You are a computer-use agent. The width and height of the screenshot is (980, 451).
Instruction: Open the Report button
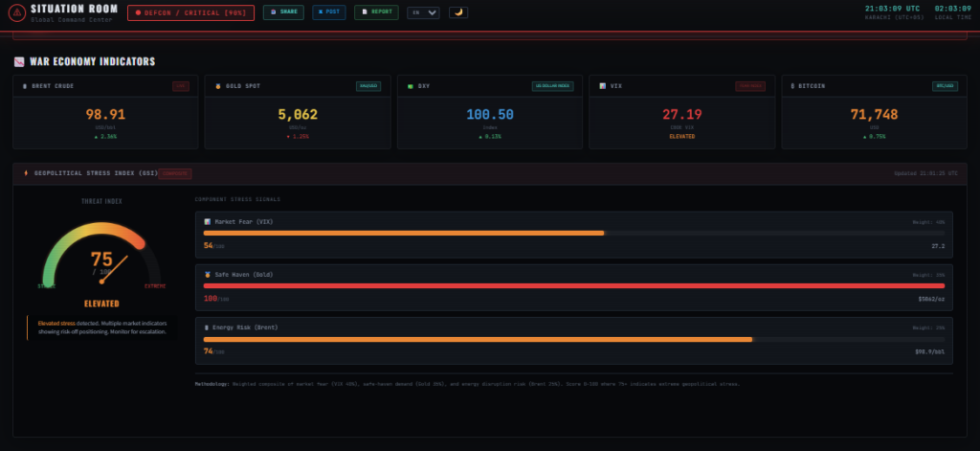376,12
